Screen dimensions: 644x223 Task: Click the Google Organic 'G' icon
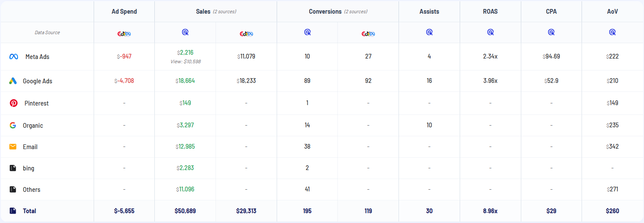tap(13, 125)
